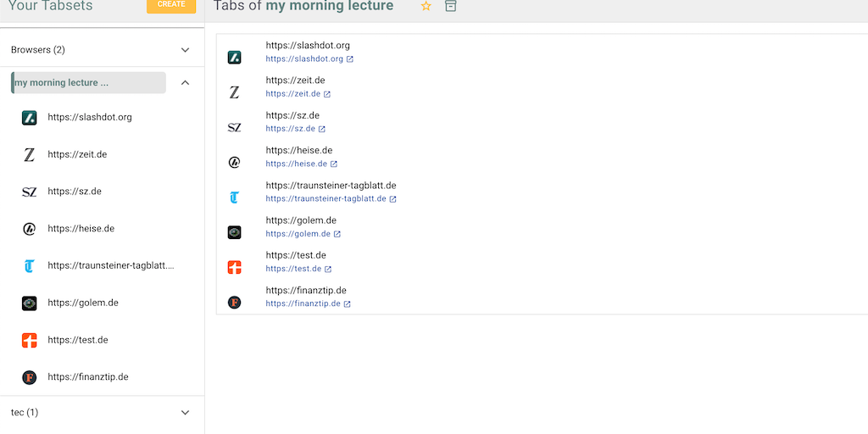Click the star icon next to tabset title

coord(426,6)
